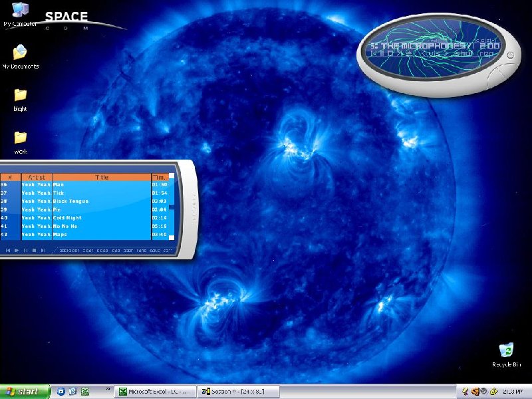532x399 pixels.
Task: Click the Title column header
Action: (x=102, y=177)
